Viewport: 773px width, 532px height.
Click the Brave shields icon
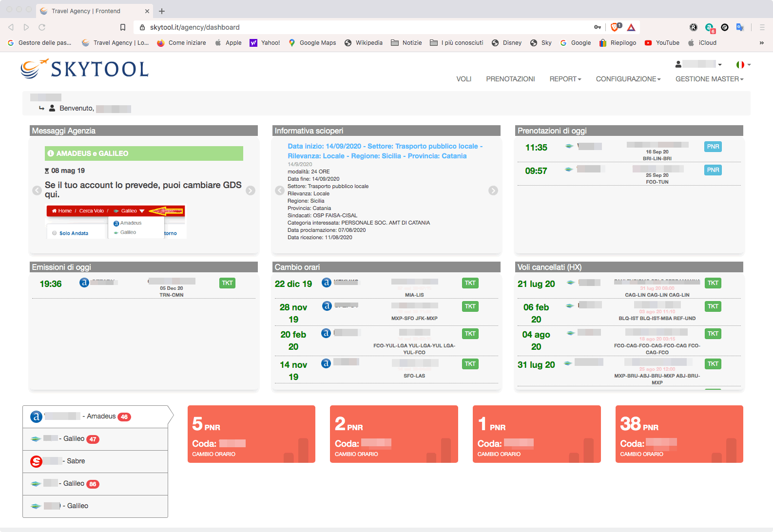[616, 27]
